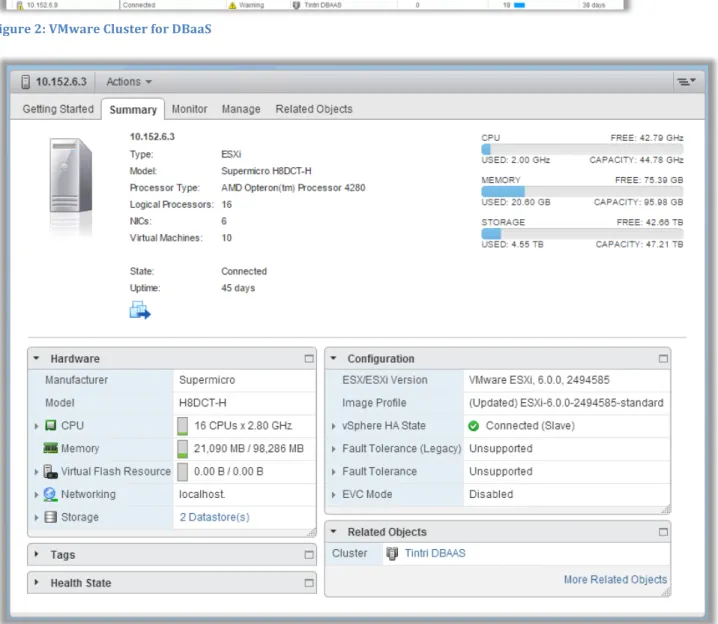
Task: Open the Monitor tab
Action: pos(190,109)
